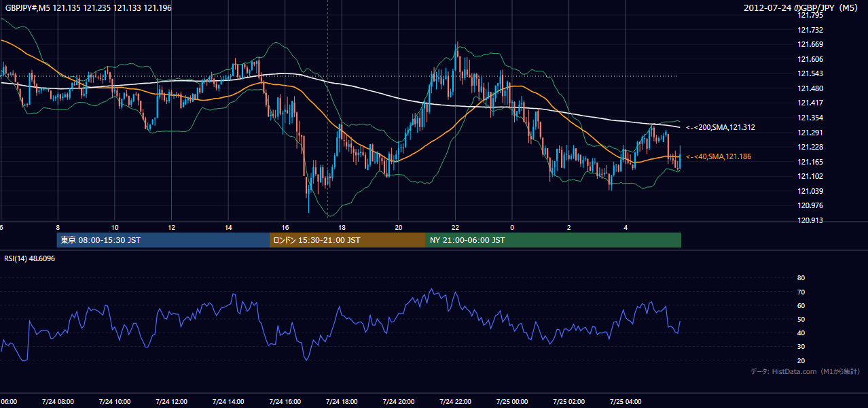Click price axis value 121.102
The width and height of the screenshot is (868, 408).
810,177
